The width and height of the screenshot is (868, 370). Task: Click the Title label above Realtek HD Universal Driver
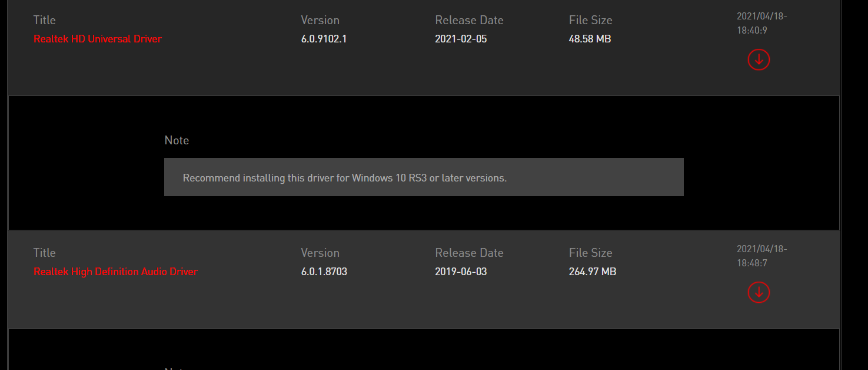coord(45,20)
